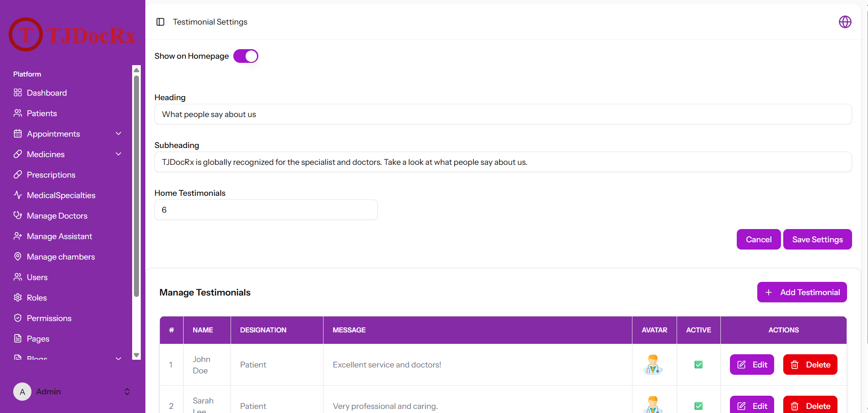Viewport: 868px width, 413px height.
Task: Open MedicalSpecialties in the sidebar
Action: (68, 195)
